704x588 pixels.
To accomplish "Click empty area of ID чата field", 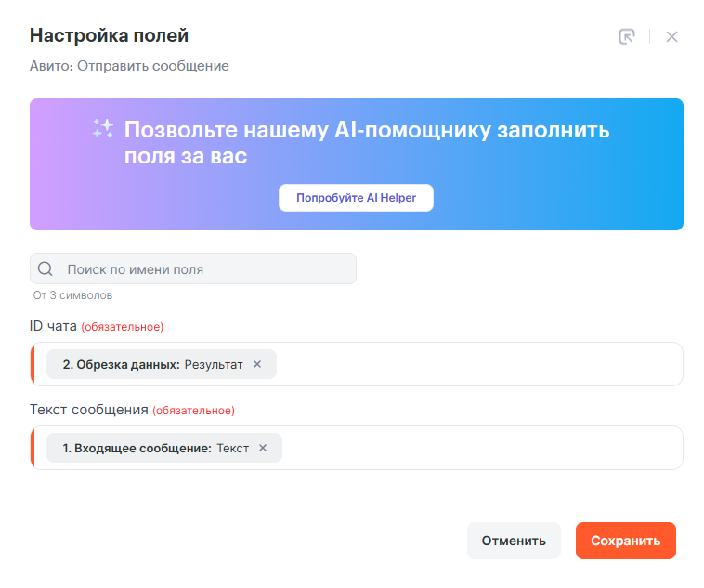I will tap(474, 364).
